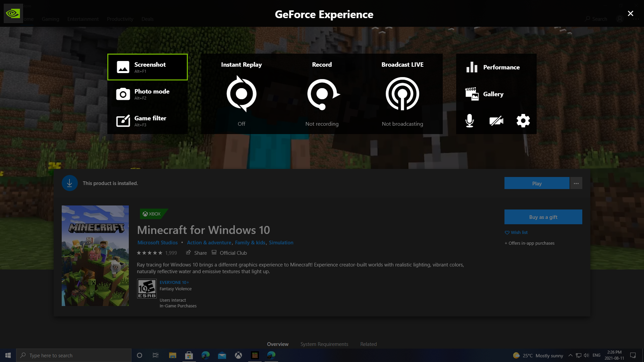
Task: Switch to the System Requirements tab
Action: coord(324,344)
